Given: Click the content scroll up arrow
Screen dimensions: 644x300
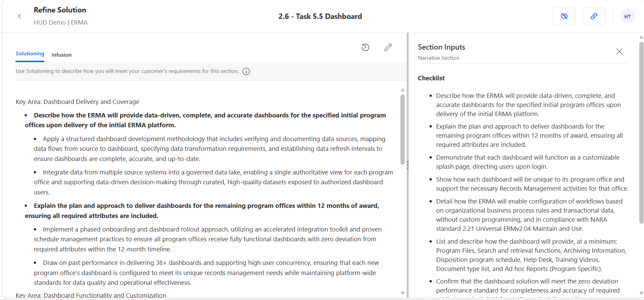Looking at the screenshot, I should pyautogui.click(x=402, y=90).
